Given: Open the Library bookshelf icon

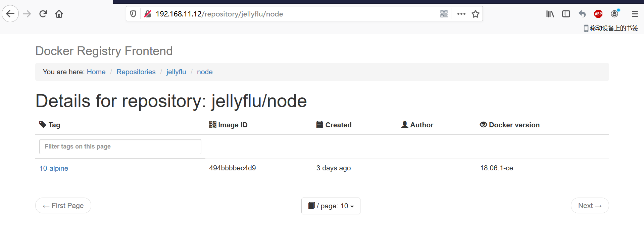Looking at the screenshot, I should 550,14.
